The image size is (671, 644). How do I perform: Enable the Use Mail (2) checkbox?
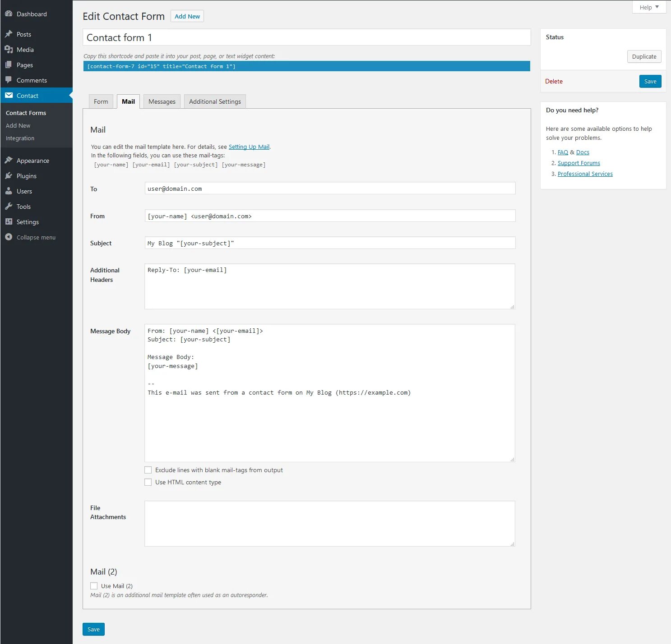coord(94,586)
